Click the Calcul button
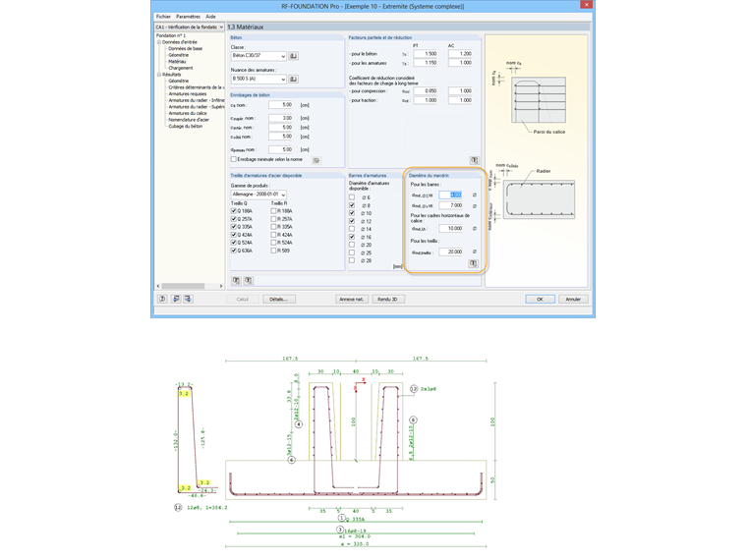 [243, 300]
